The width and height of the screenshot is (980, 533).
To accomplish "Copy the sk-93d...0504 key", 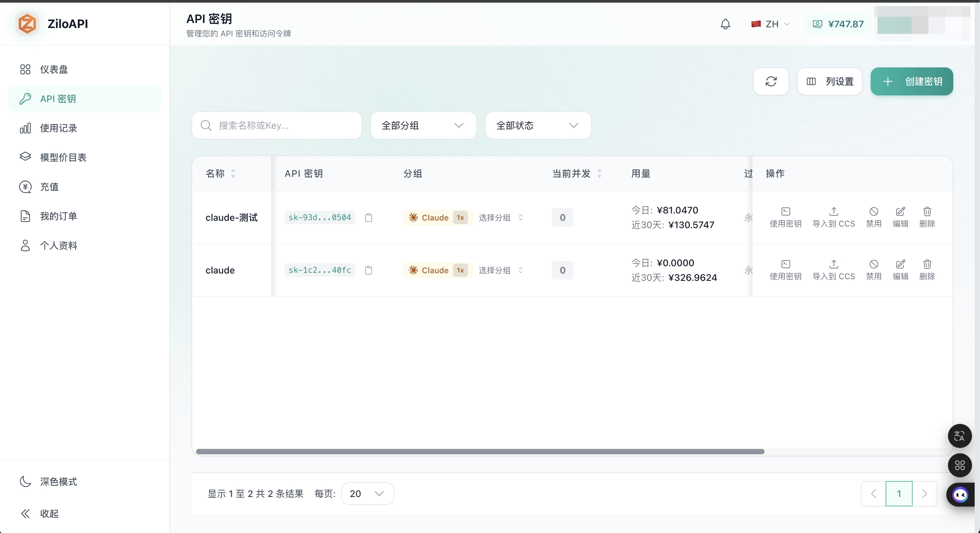I will click(x=368, y=217).
